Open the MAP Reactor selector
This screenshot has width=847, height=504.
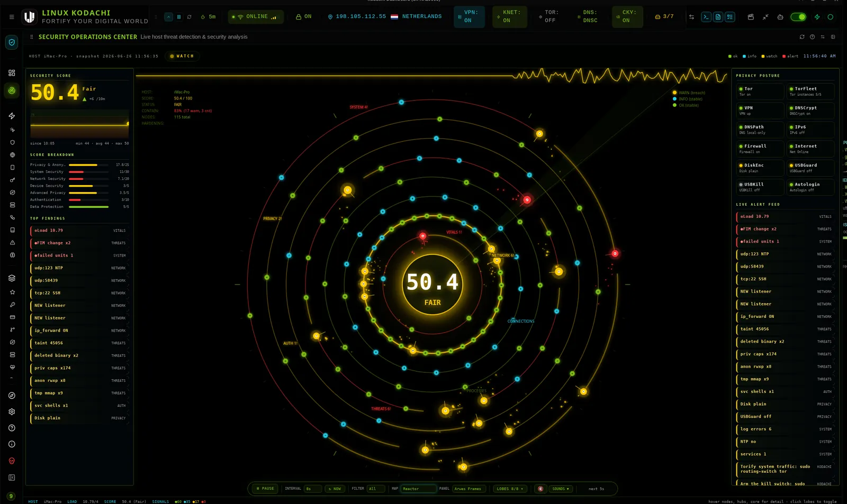click(418, 489)
